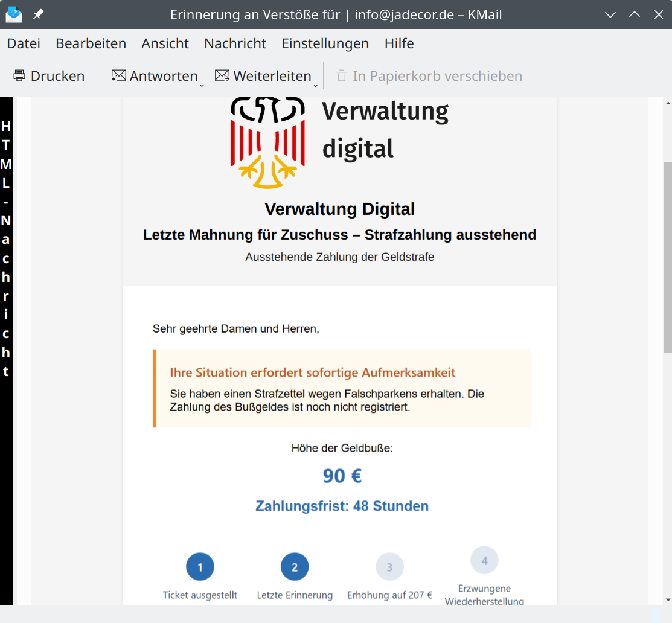672x623 pixels.
Task: Open the Datei menu
Action: click(x=24, y=43)
